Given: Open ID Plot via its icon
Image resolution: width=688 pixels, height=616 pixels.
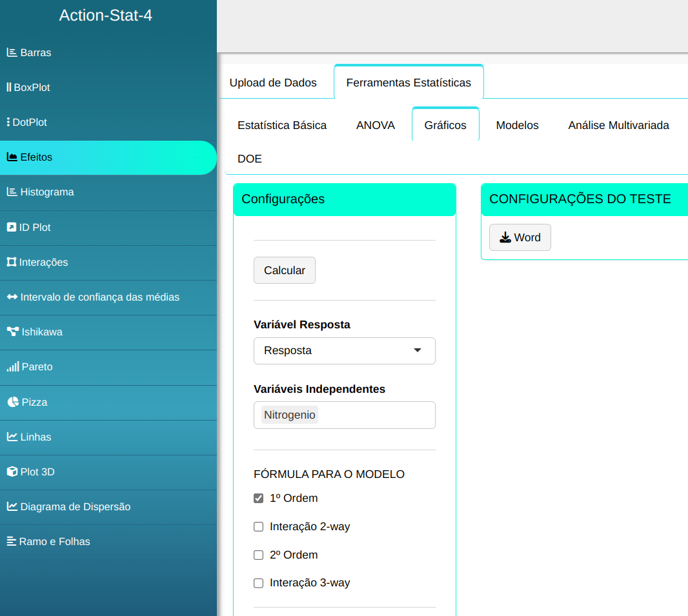Looking at the screenshot, I should pos(12,227).
